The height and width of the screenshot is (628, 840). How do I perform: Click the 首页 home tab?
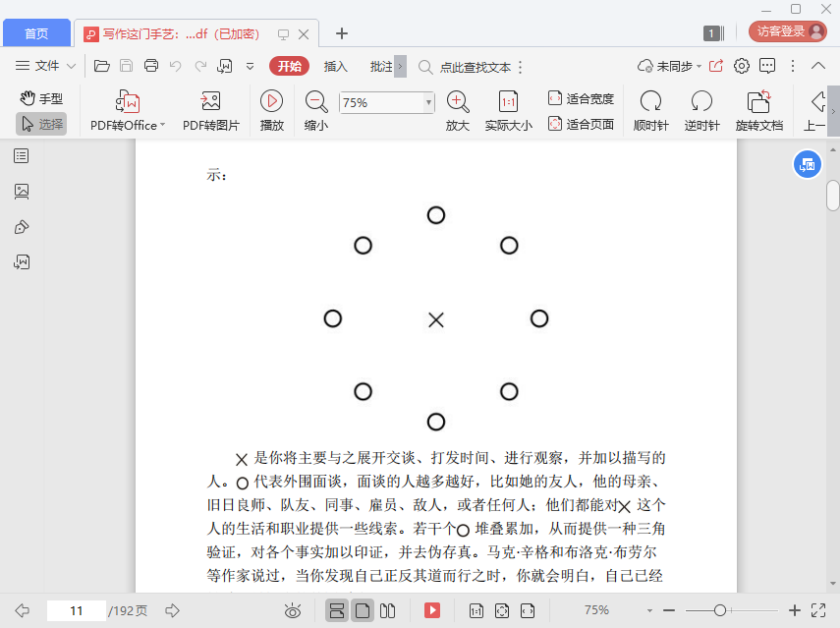[x=36, y=33]
